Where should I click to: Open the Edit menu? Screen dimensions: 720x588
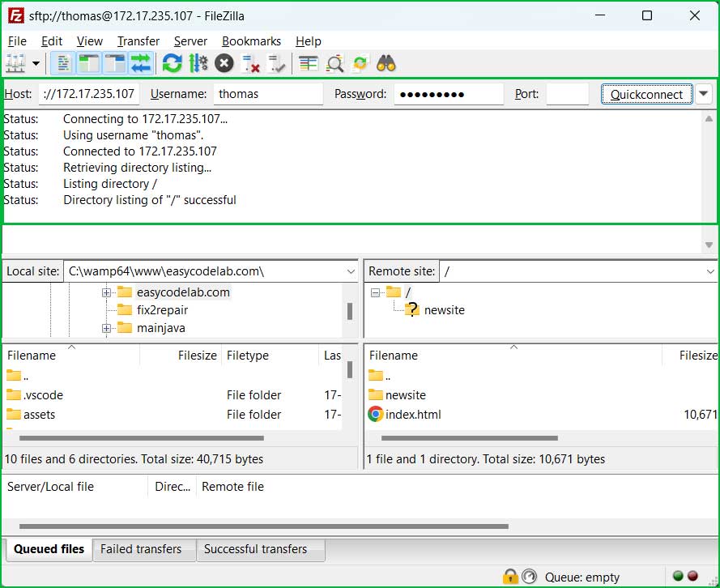(x=52, y=41)
